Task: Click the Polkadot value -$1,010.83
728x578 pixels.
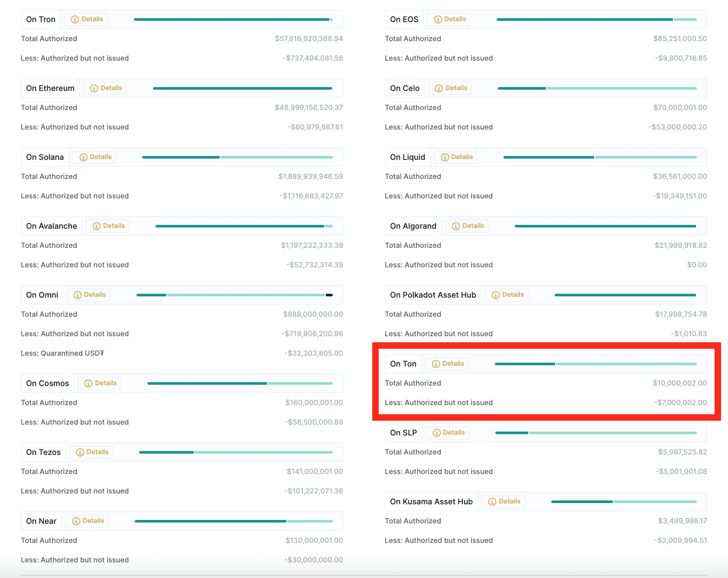Action: (689, 334)
